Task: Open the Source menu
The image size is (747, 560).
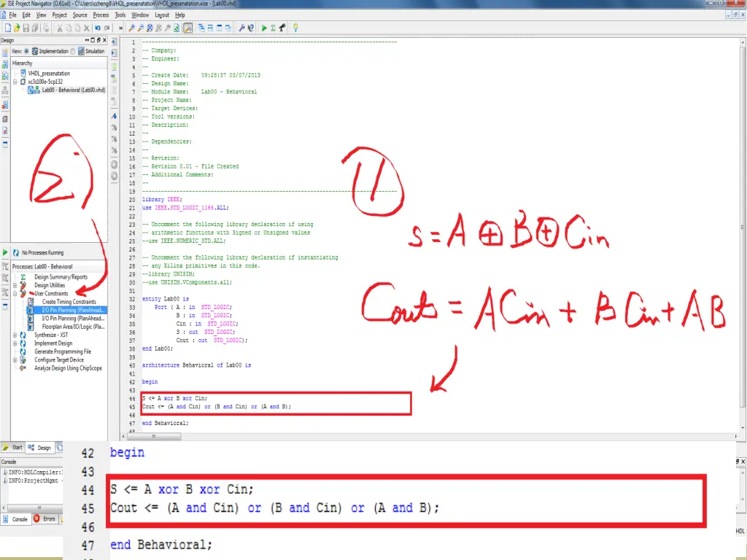Action: tap(80, 15)
